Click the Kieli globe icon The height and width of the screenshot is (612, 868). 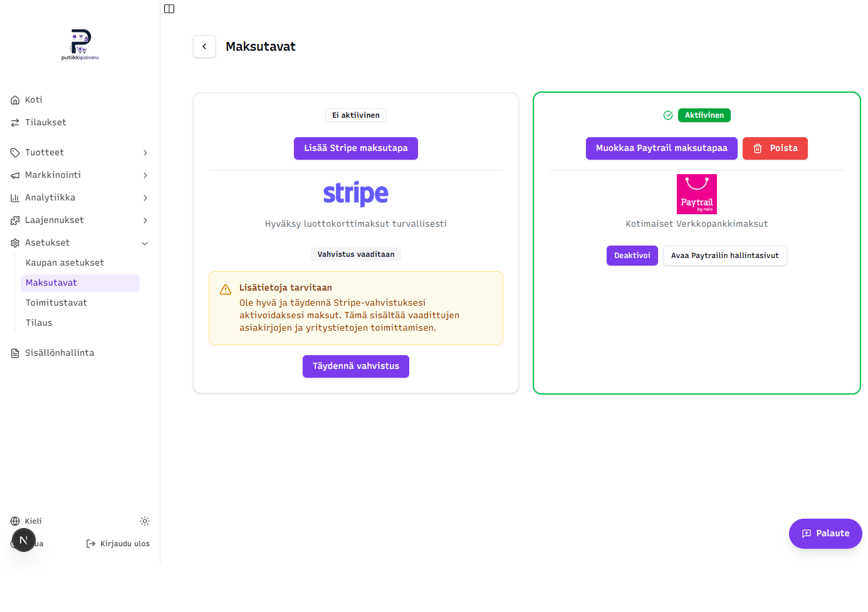[x=15, y=521]
